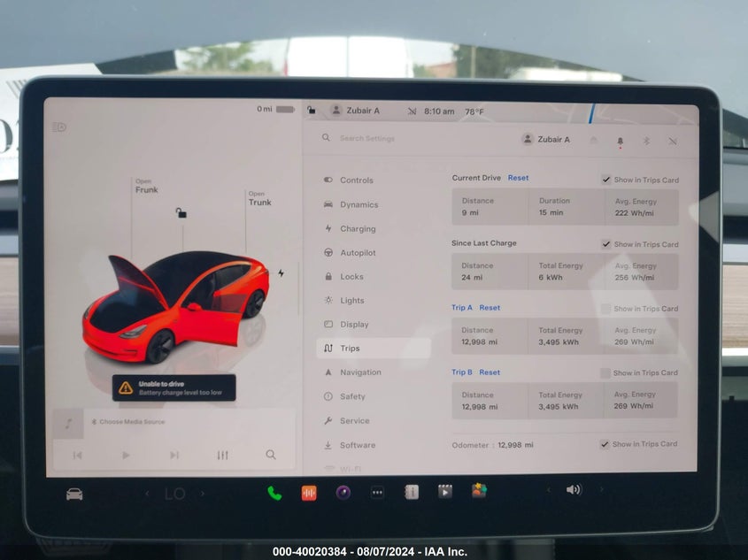Image resolution: width=748 pixels, height=560 pixels.
Task: Uncheck Show in Trips Card for Current Drive
Action: (x=605, y=180)
